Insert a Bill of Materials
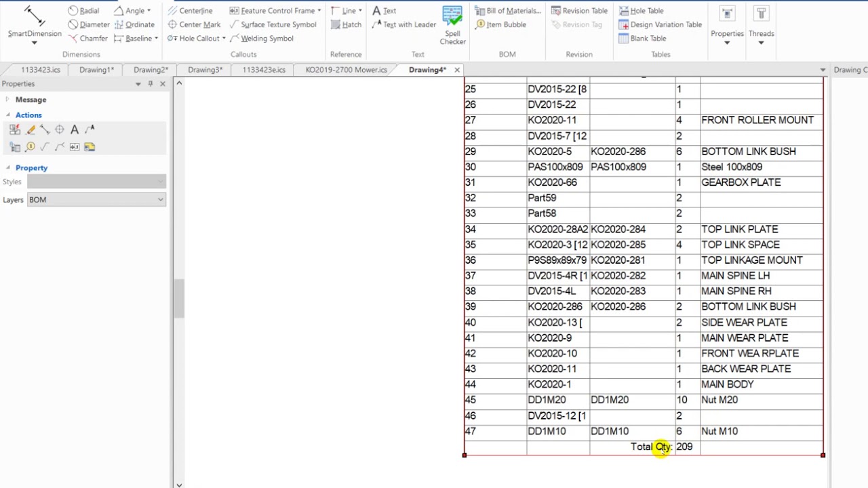The image size is (868, 488). pyautogui.click(x=507, y=11)
